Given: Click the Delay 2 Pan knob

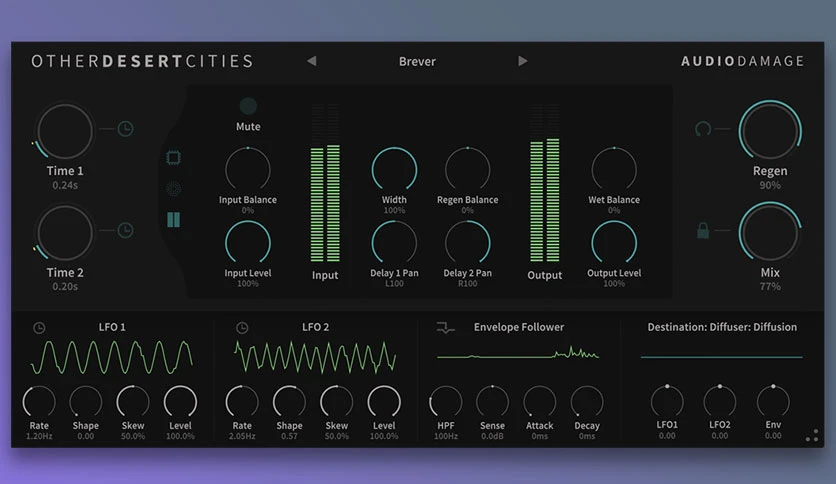Looking at the screenshot, I should pyautogui.click(x=468, y=243).
